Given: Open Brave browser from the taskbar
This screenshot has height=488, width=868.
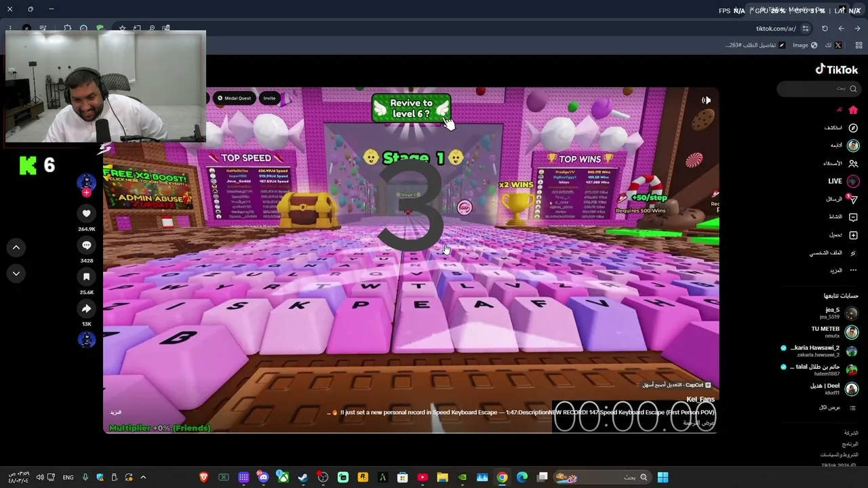Looking at the screenshot, I should coord(203,477).
